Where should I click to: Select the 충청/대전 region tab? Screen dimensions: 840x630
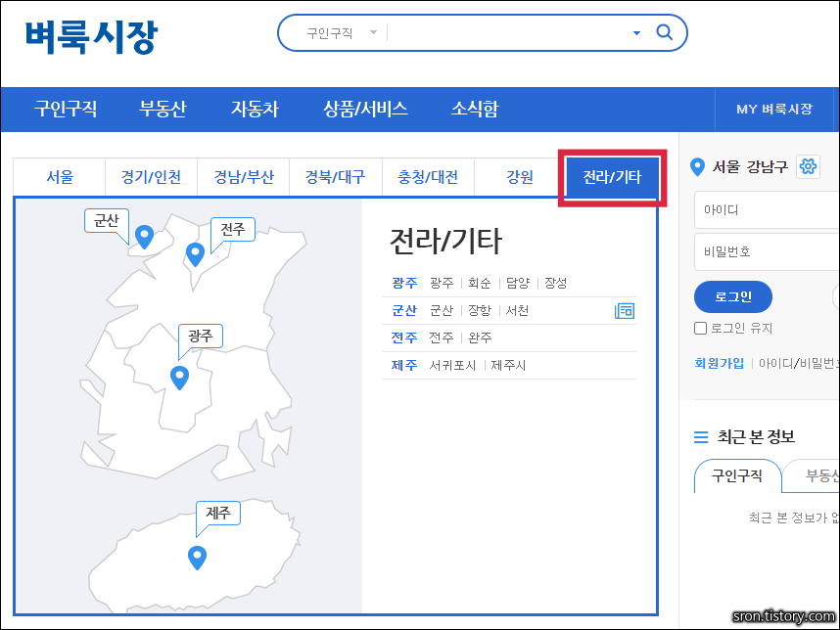pyautogui.click(x=428, y=177)
